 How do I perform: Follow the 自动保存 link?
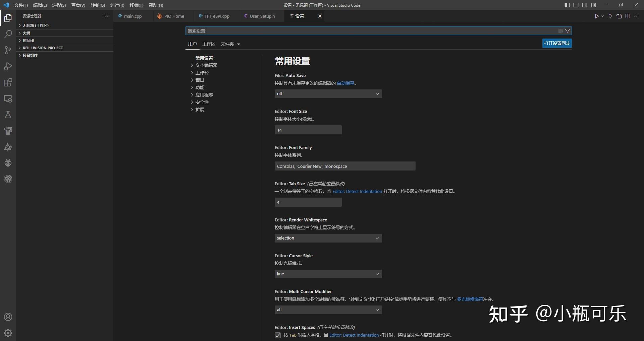(345, 83)
